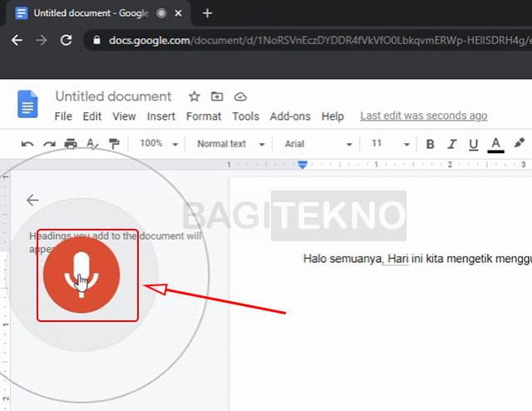This screenshot has width=532, height=411.
Task: Toggle bold formatting
Action: point(431,145)
